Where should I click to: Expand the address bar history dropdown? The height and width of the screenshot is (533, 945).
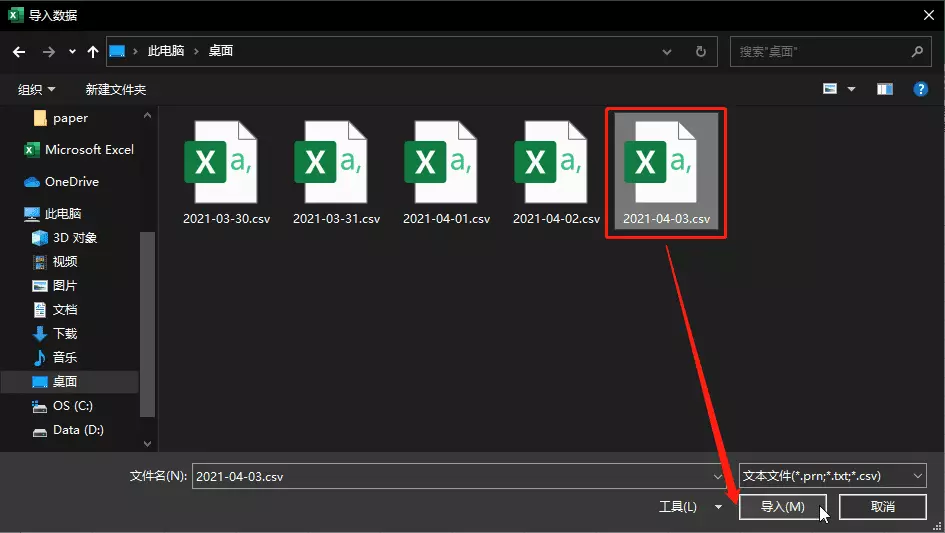(x=667, y=52)
